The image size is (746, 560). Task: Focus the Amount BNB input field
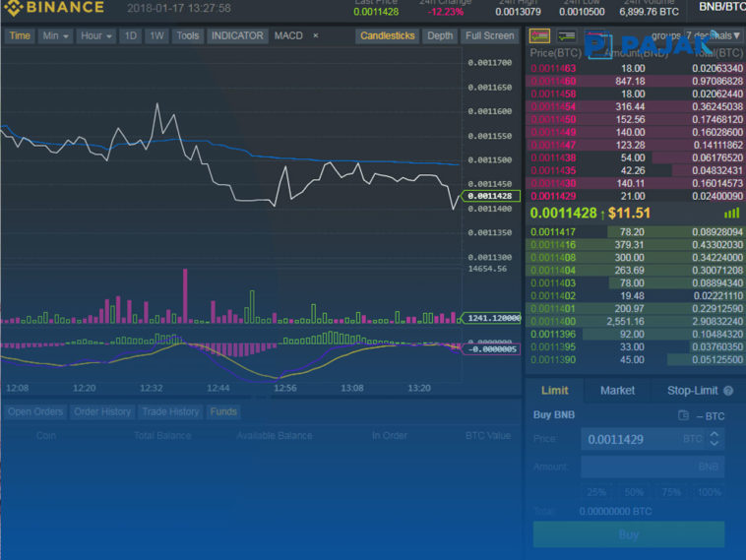pos(653,467)
